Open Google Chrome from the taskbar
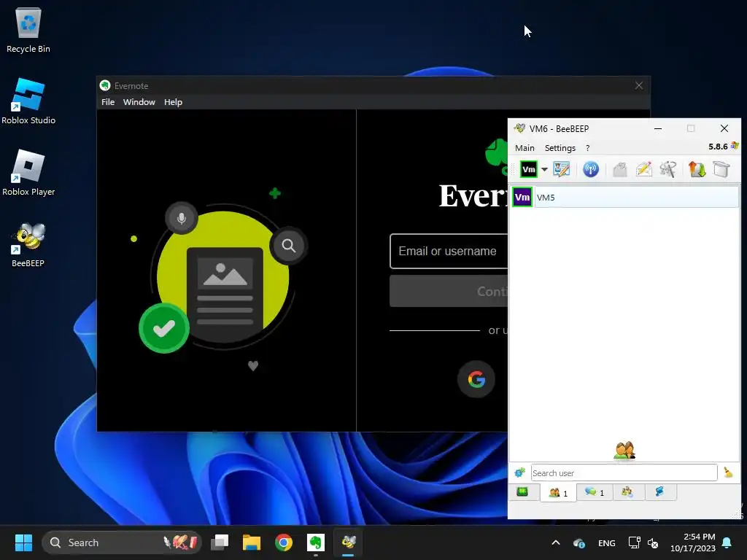Viewport: 747px width, 560px height. click(x=284, y=542)
